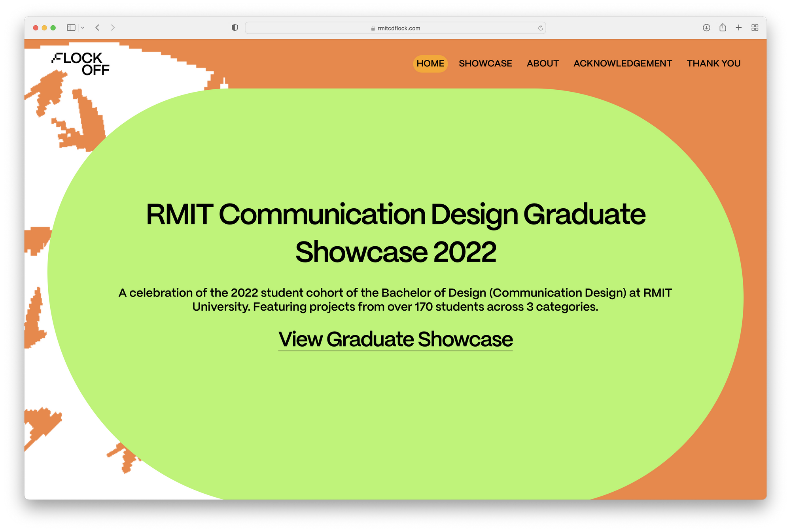791x532 pixels.
Task: Expand the sidebar tab group dropdown arrow
Action: coord(83,28)
